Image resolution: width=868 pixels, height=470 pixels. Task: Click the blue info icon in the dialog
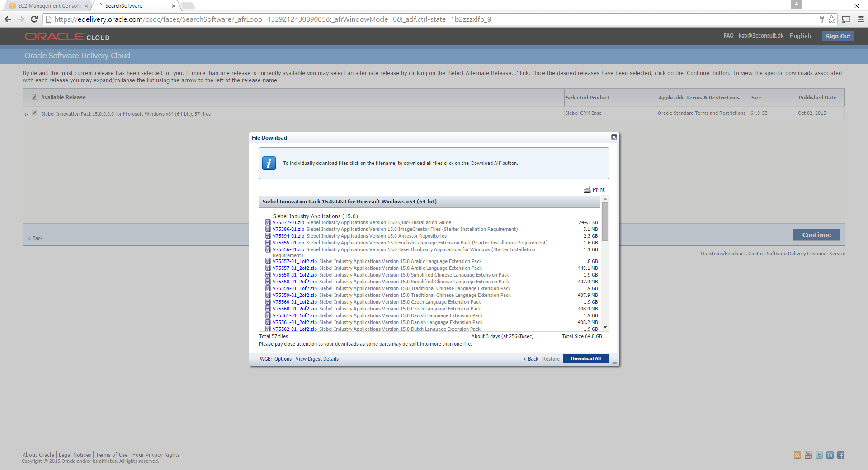pyautogui.click(x=269, y=163)
